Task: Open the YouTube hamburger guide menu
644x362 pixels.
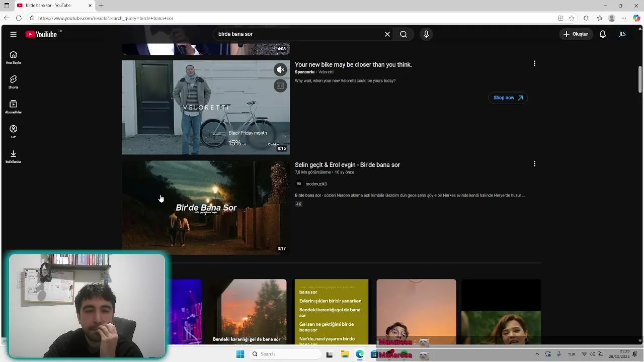Action: tap(13, 34)
